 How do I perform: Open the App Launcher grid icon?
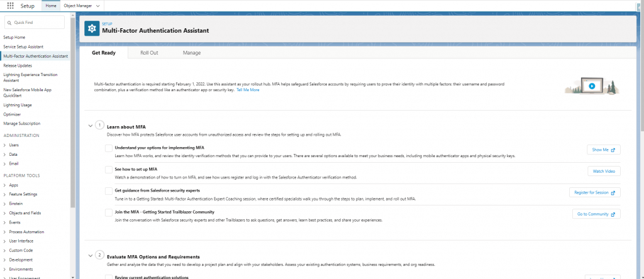point(10,6)
